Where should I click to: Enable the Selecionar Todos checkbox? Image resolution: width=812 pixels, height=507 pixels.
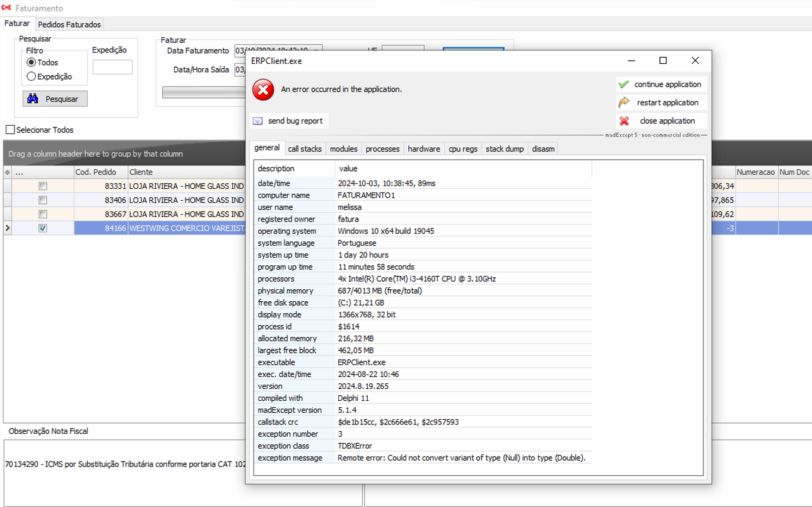click(x=10, y=130)
